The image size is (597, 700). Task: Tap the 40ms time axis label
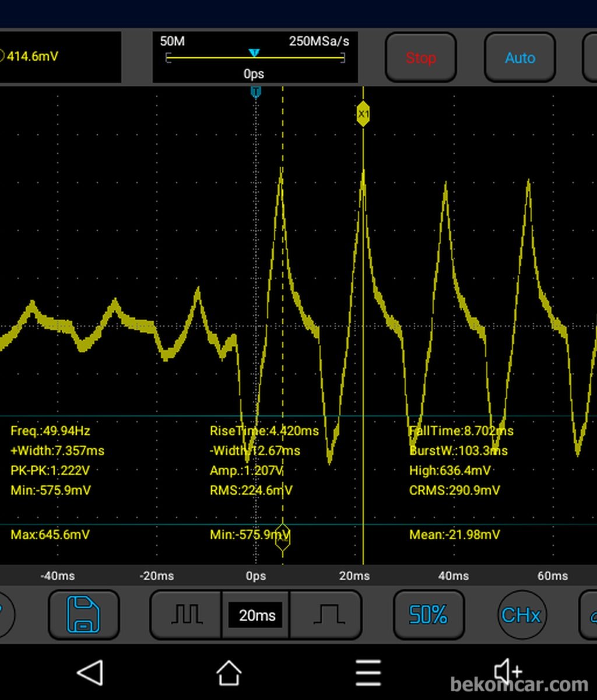[454, 576]
